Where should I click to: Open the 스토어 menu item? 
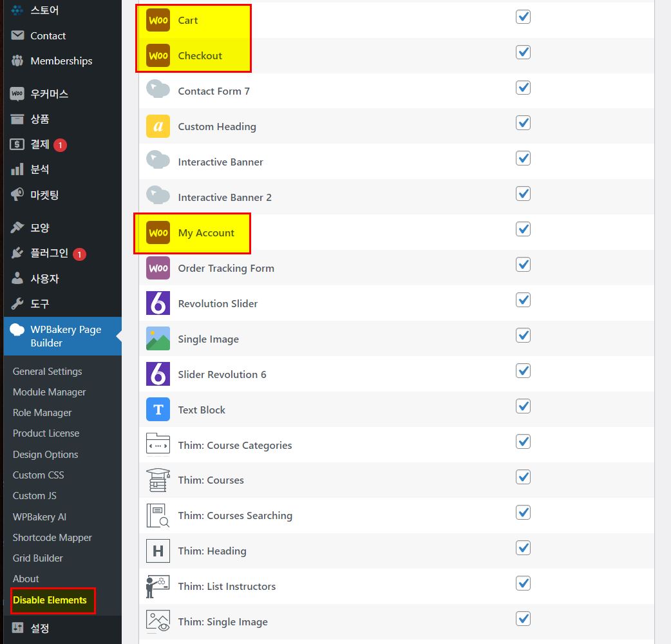62,10
